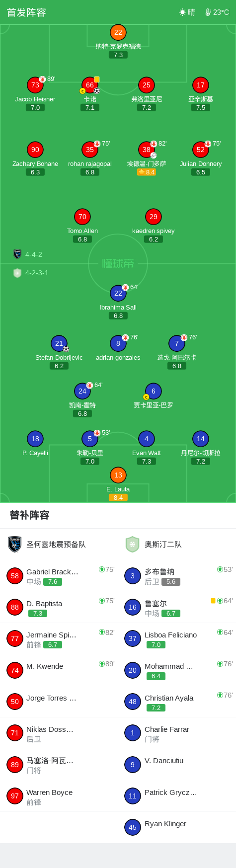Open Austin FC II team crest in substitutes
The image size is (236, 868).
coord(132,544)
